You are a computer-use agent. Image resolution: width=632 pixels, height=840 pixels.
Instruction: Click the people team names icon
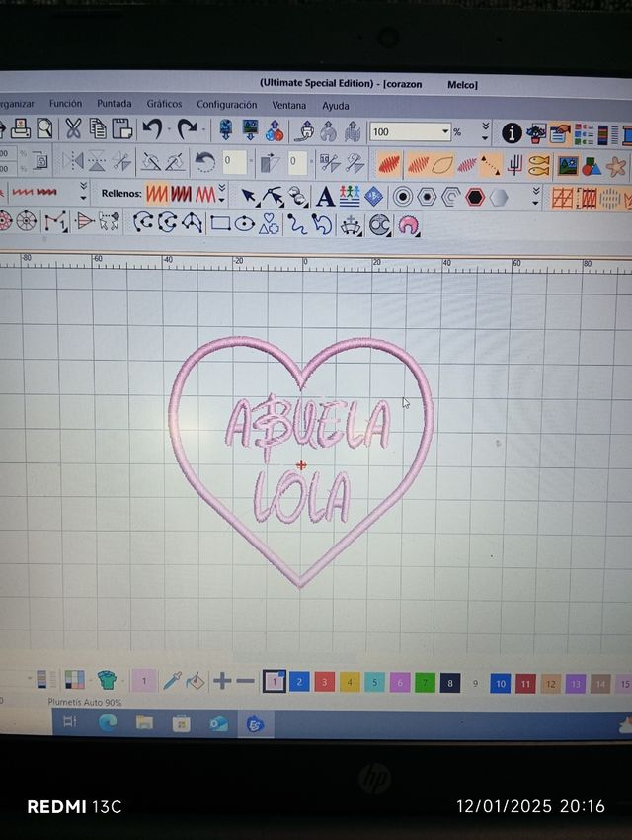point(350,197)
